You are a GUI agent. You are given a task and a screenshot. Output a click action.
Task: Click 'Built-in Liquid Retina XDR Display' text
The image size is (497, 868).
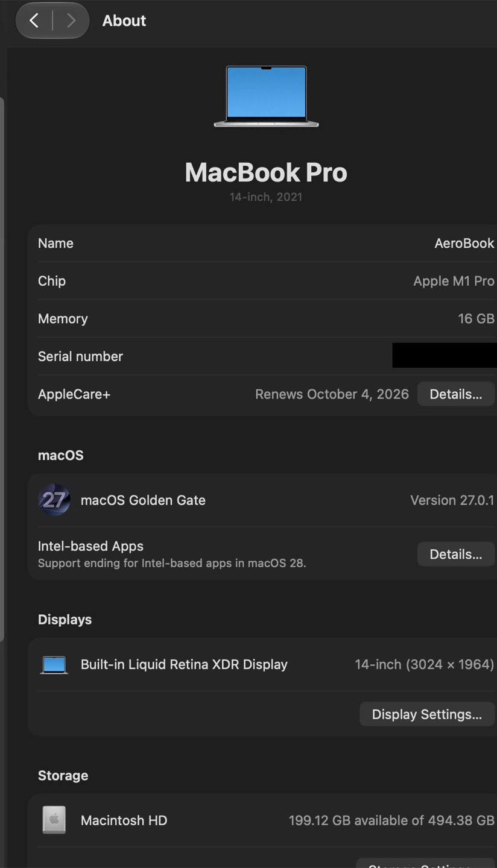pos(184,664)
